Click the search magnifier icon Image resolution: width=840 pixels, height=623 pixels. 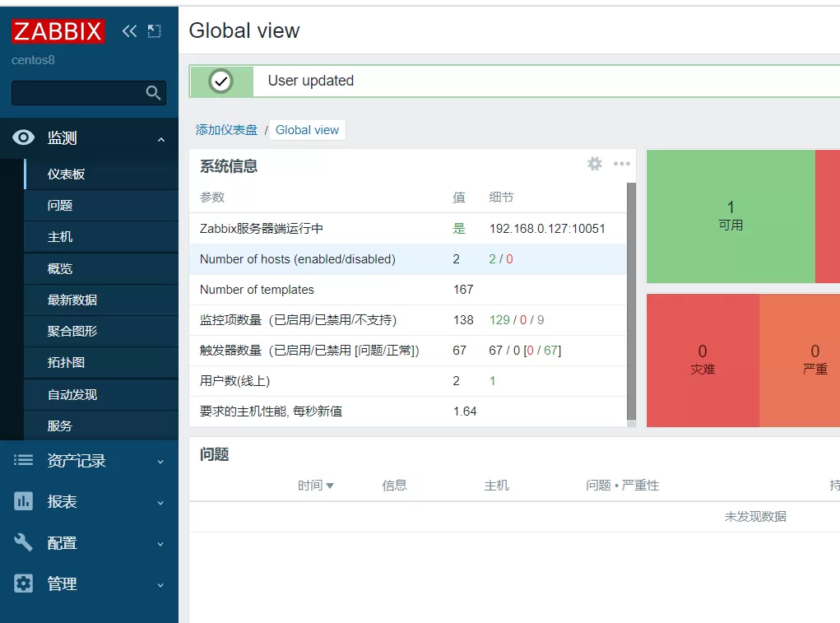(153, 92)
